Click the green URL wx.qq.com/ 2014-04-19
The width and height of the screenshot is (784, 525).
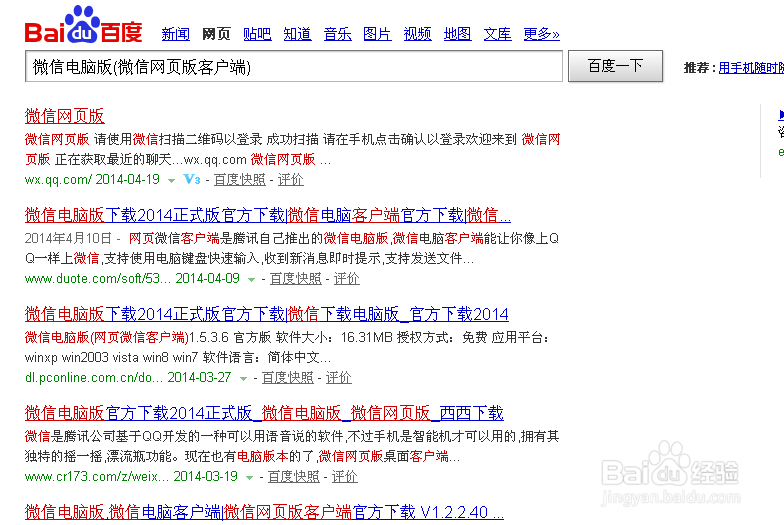[x=92, y=180]
